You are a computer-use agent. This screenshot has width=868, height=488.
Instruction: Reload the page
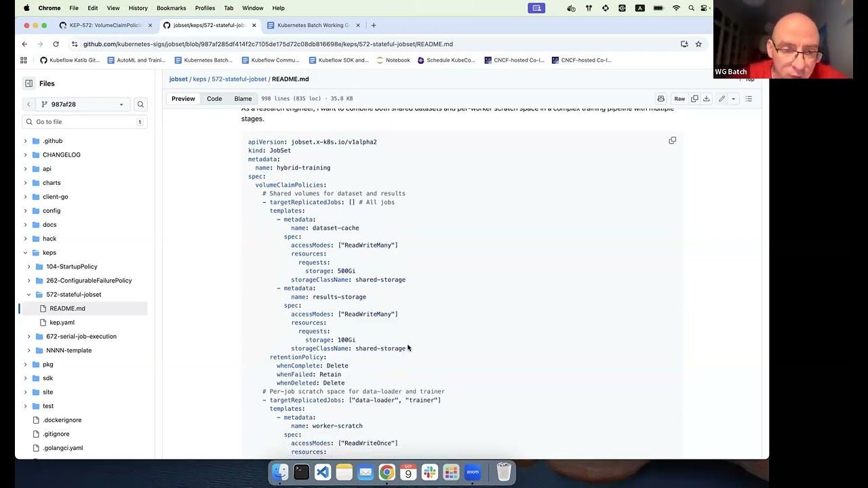click(56, 44)
